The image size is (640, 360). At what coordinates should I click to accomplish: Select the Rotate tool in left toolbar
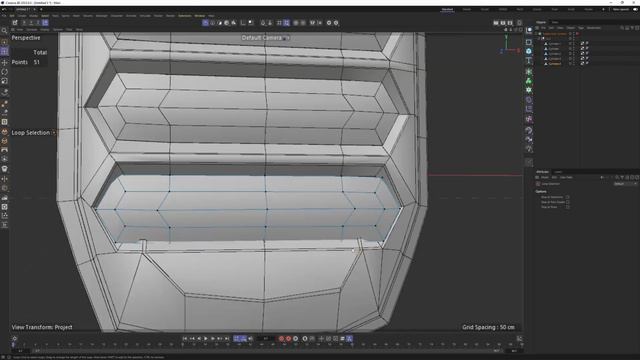tap(4, 72)
